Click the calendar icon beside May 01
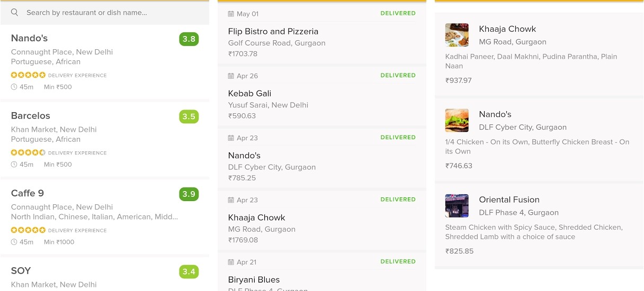Viewport: 644px width, 291px height. click(x=231, y=14)
